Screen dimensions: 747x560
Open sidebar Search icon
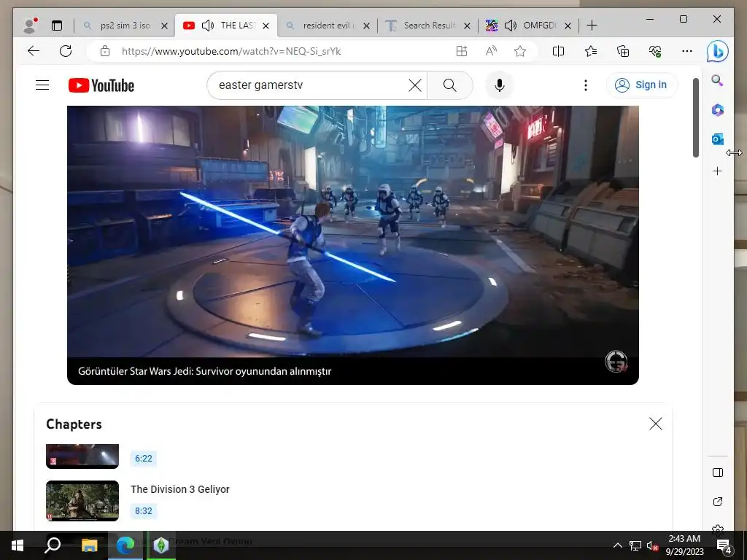click(718, 80)
